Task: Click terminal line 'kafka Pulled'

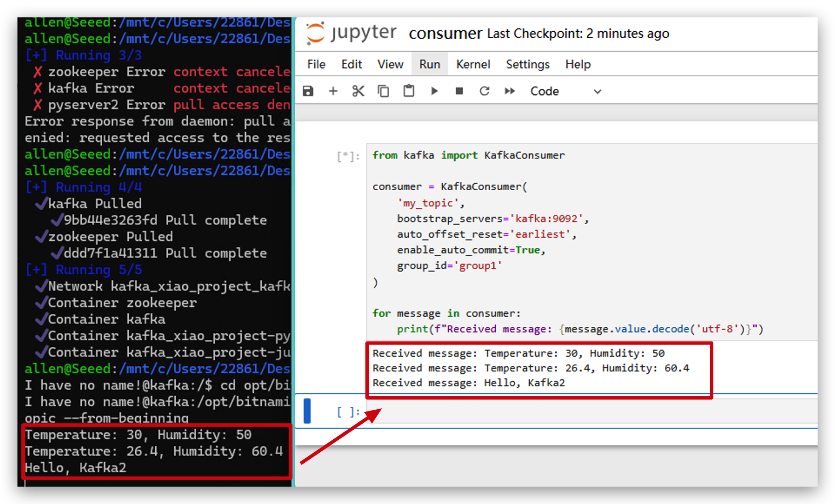Action: 88,204
